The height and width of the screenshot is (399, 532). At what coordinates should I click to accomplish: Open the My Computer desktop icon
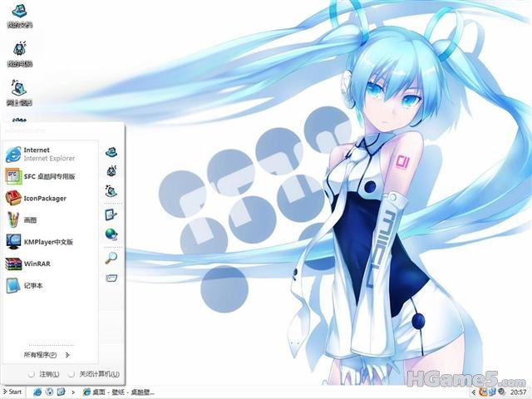tap(19, 54)
